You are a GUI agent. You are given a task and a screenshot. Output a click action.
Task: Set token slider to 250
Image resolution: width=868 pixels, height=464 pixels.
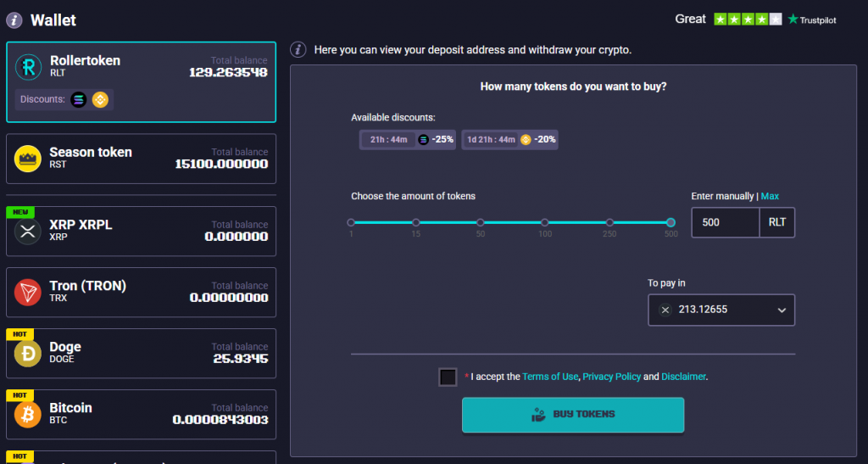609,222
